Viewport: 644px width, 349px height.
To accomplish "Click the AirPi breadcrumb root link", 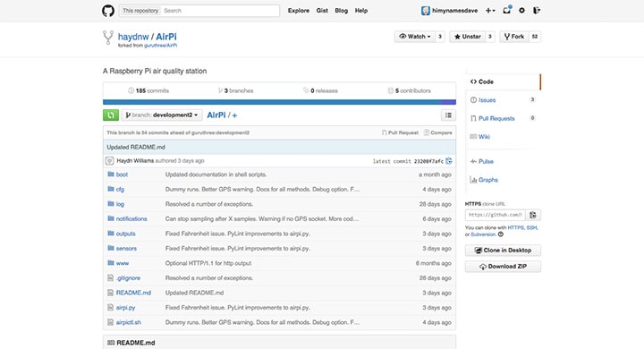I will [x=216, y=115].
